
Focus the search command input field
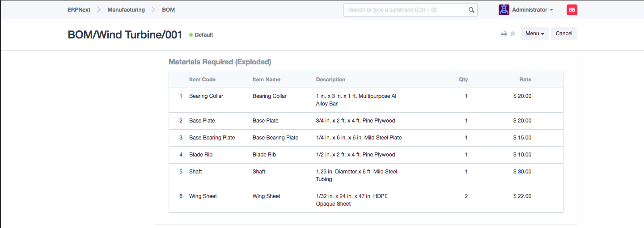[x=405, y=10]
